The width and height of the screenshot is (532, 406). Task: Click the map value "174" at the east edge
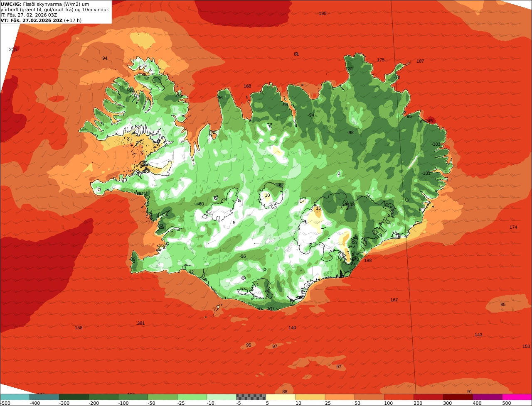pyautogui.click(x=513, y=227)
